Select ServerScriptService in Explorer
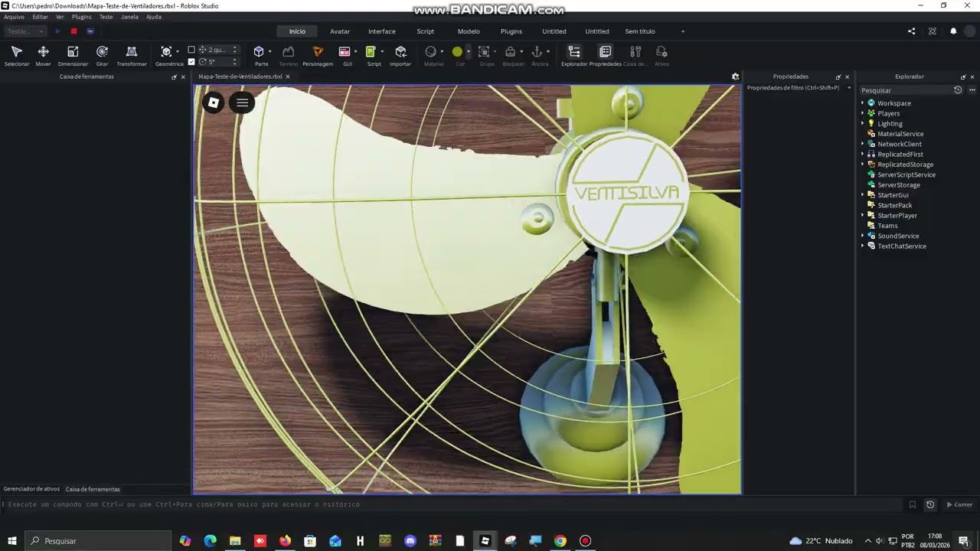This screenshot has width=980, height=551. click(906, 174)
